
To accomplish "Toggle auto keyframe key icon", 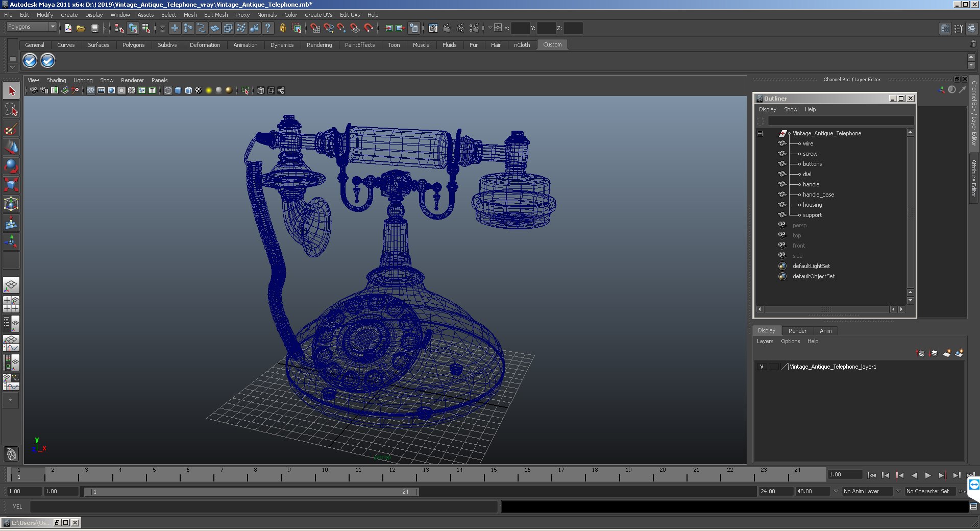I will click(963, 491).
